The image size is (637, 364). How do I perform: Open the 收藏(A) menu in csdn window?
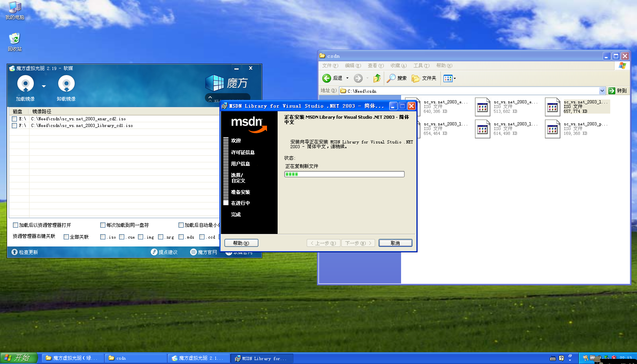pos(398,66)
